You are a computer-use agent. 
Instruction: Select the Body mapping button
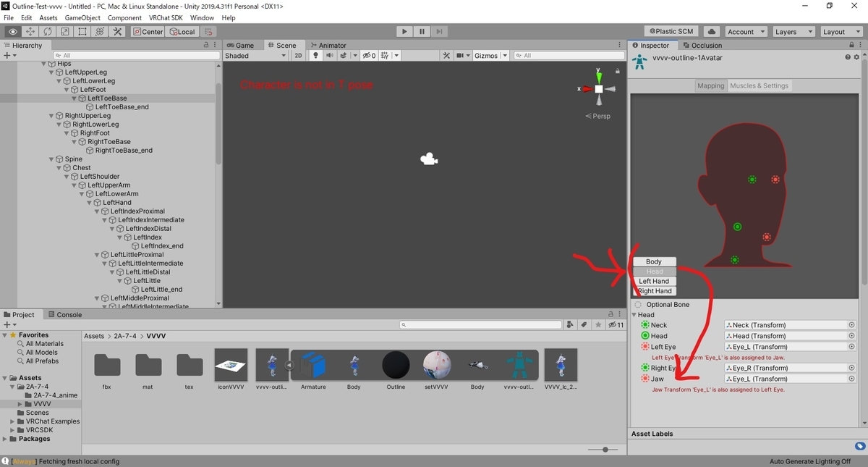coord(654,261)
